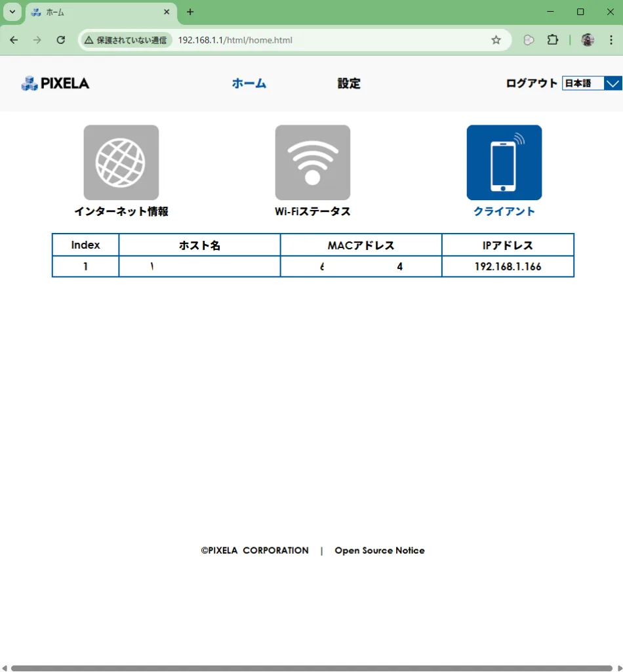Click the Index column header

85,245
